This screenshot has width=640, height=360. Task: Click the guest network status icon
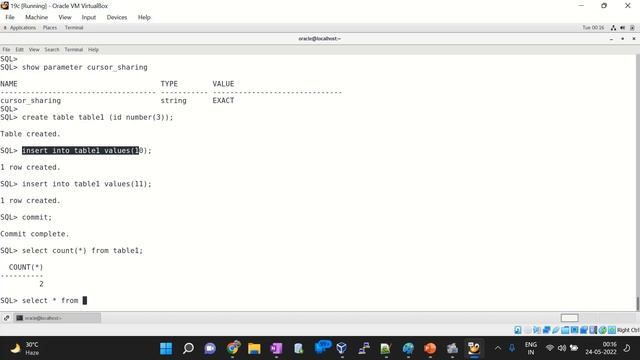[613, 28]
